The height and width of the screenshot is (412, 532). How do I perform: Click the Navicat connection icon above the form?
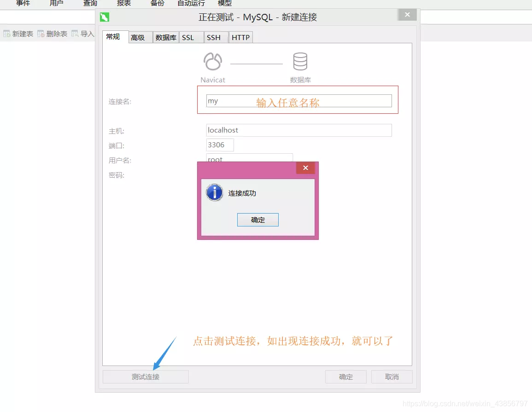click(x=212, y=61)
